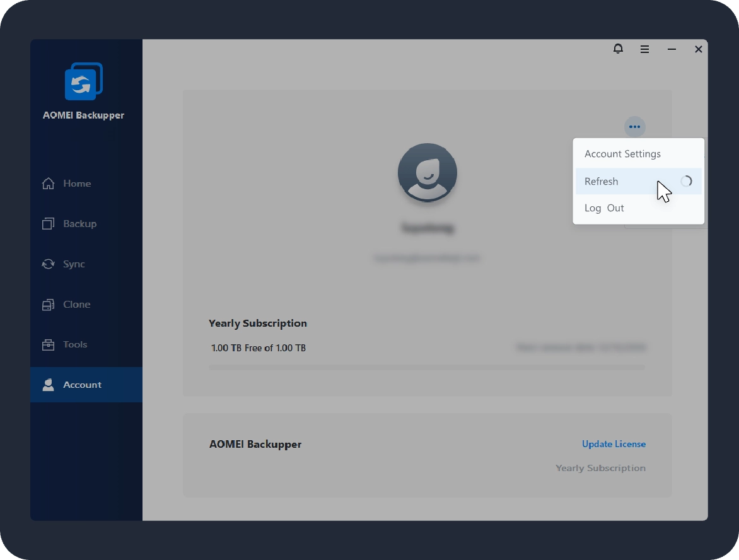The width and height of the screenshot is (739, 560).
Task: Minimize the AOMEI Backupper window
Action: (x=672, y=49)
